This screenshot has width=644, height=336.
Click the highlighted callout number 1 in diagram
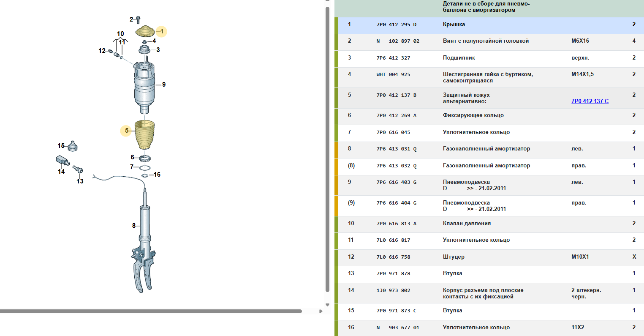pyautogui.click(x=161, y=31)
